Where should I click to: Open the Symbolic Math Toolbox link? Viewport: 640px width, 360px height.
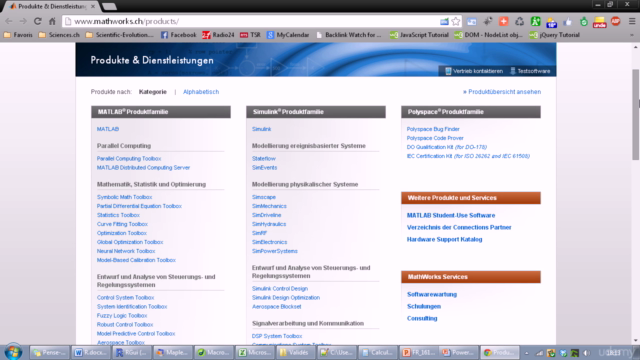point(124,197)
